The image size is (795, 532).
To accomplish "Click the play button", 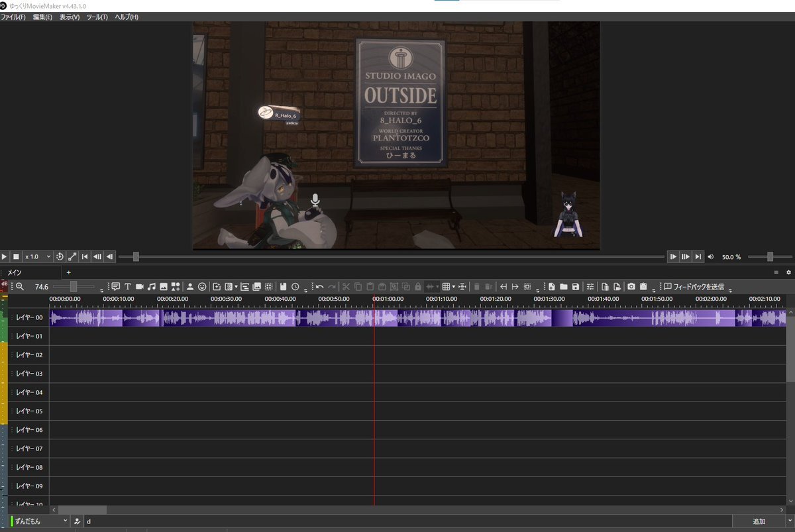I will 4,256.
